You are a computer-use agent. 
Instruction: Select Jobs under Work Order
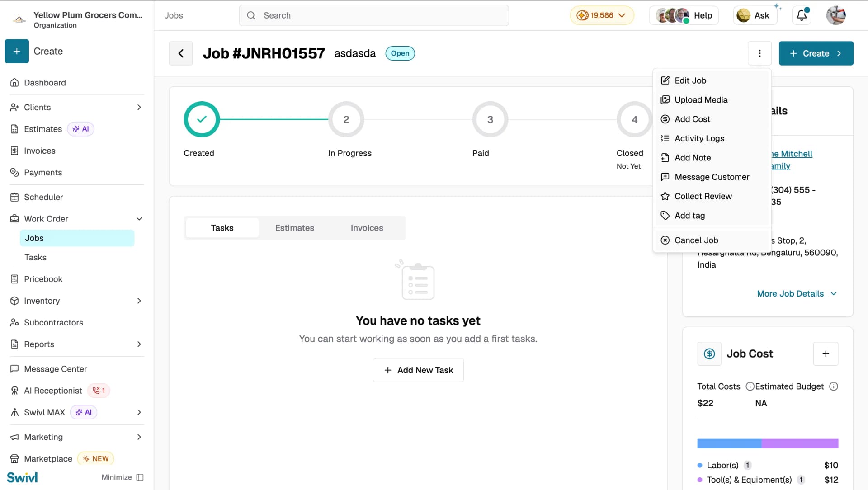click(77, 238)
